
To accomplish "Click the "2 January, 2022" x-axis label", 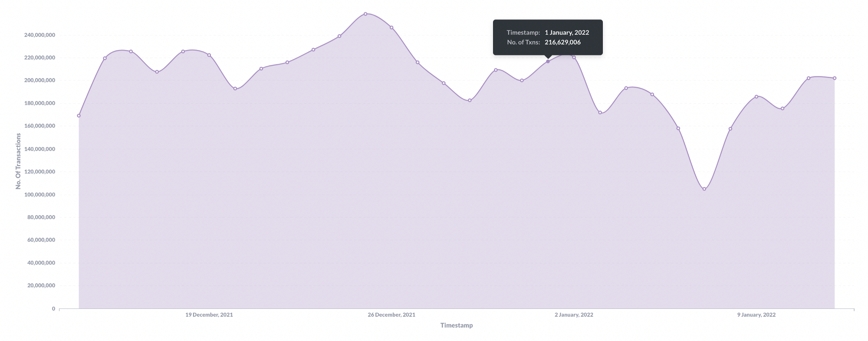I will point(574,315).
